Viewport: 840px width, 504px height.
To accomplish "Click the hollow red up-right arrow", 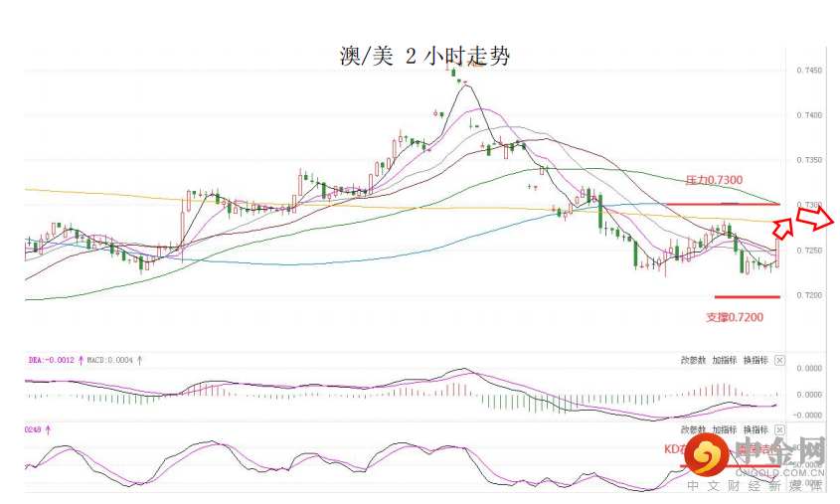I will 784,226.
